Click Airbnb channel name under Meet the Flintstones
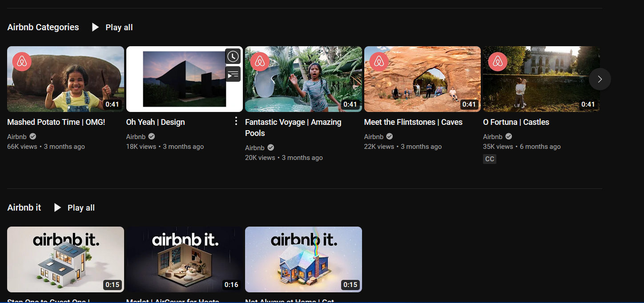The width and height of the screenshot is (644, 303). click(374, 136)
